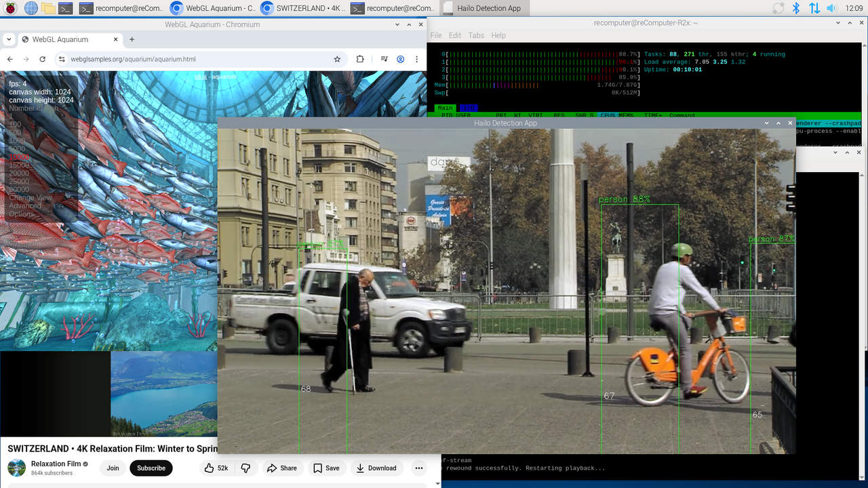Click the Download button below the video

(x=376, y=468)
